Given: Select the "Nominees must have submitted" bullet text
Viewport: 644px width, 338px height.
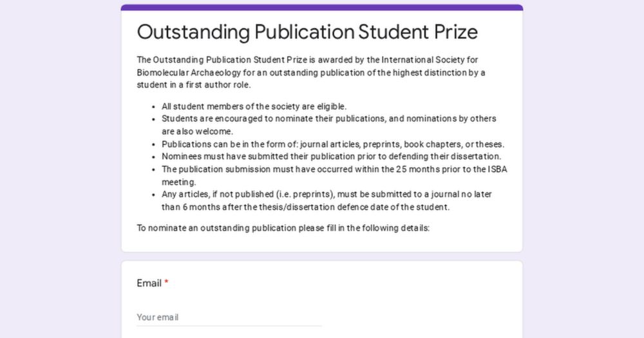Looking at the screenshot, I should pos(331,156).
